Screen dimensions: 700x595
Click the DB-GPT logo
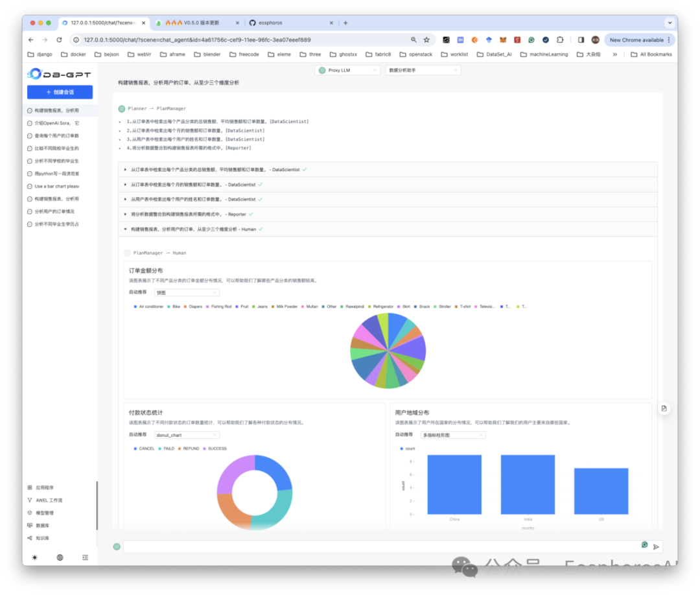pos(59,74)
